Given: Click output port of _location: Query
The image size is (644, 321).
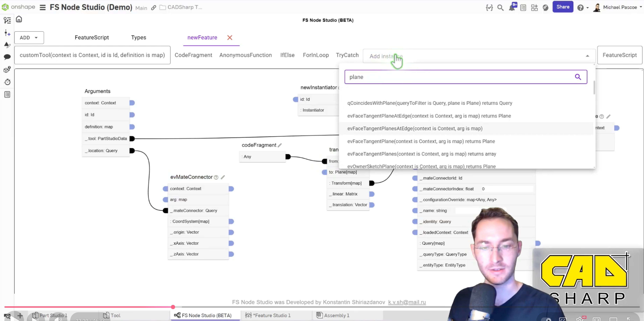Looking at the screenshot, I should click(x=132, y=151).
